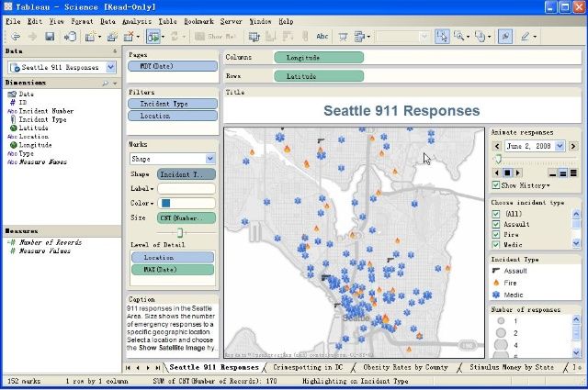Screen dimensions: 588x390
Task: Click the CNT(Number..) Size pill
Action: 186,217
